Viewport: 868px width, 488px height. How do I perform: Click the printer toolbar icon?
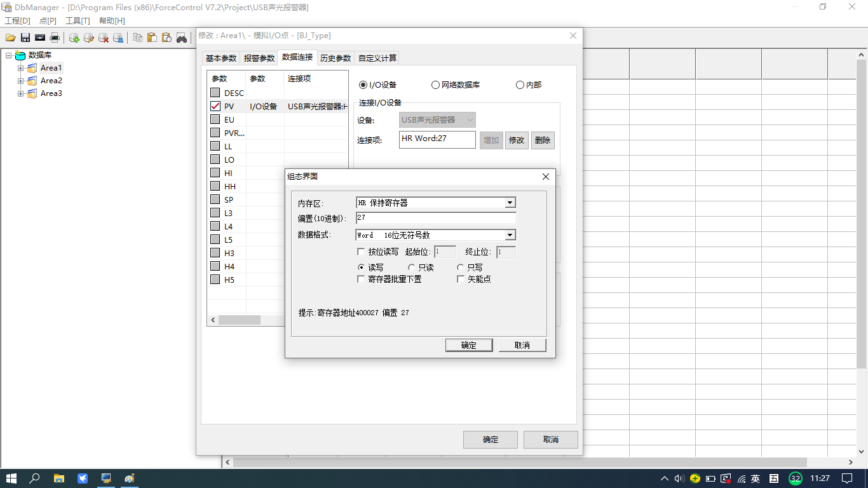55,38
